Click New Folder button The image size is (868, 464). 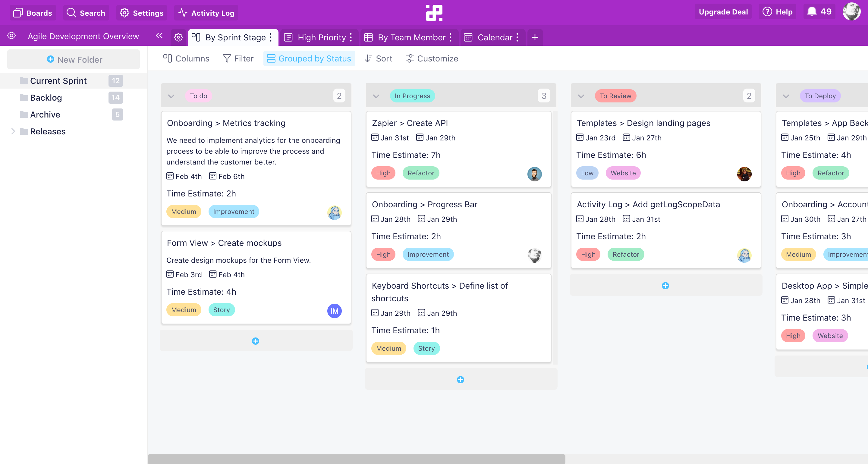point(74,59)
